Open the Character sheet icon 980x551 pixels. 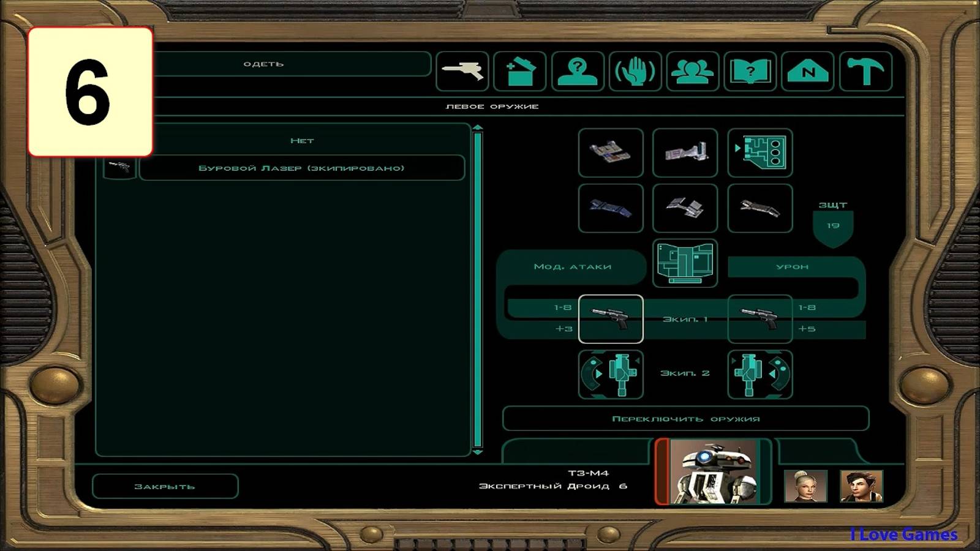click(x=578, y=71)
